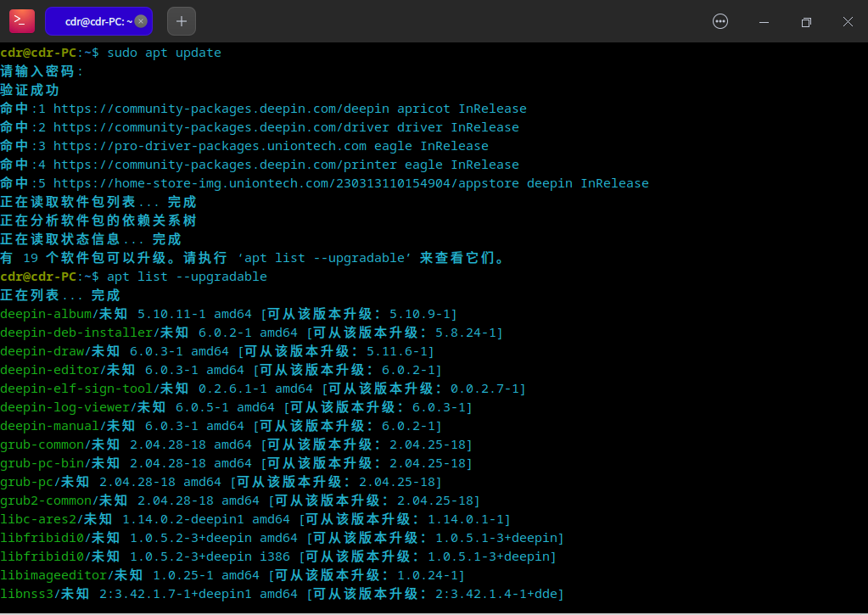
Task: Click the deepin-manual package row
Action: (221, 426)
